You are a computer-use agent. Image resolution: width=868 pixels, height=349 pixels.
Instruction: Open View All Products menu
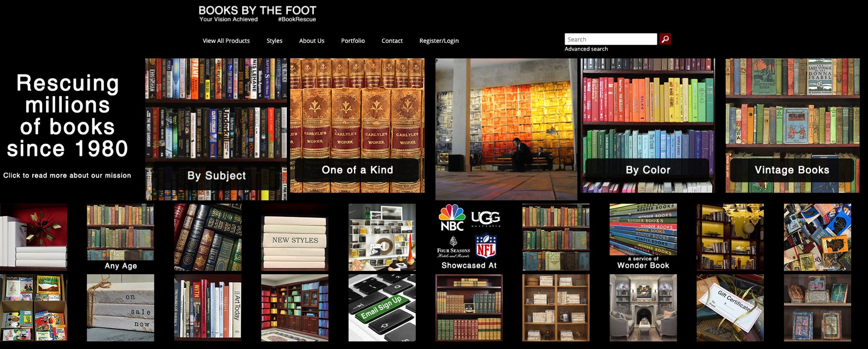[226, 41]
